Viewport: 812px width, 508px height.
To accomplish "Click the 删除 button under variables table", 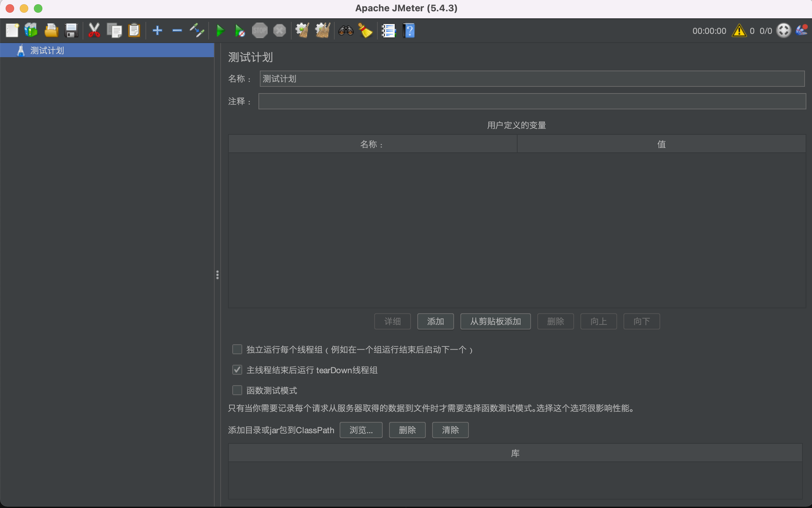I will 556,321.
